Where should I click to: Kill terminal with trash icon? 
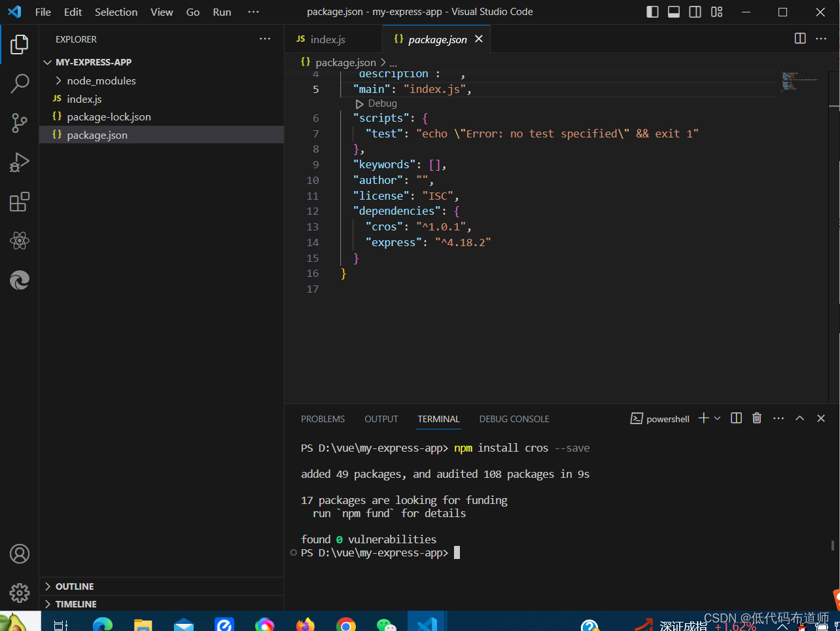point(757,418)
